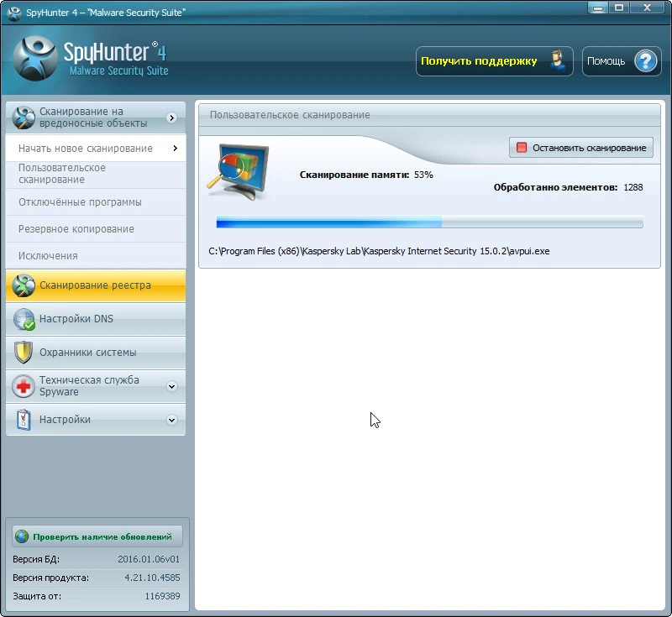Click Проверить наличие обновлений button

pyautogui.click(x=97, y=536)
